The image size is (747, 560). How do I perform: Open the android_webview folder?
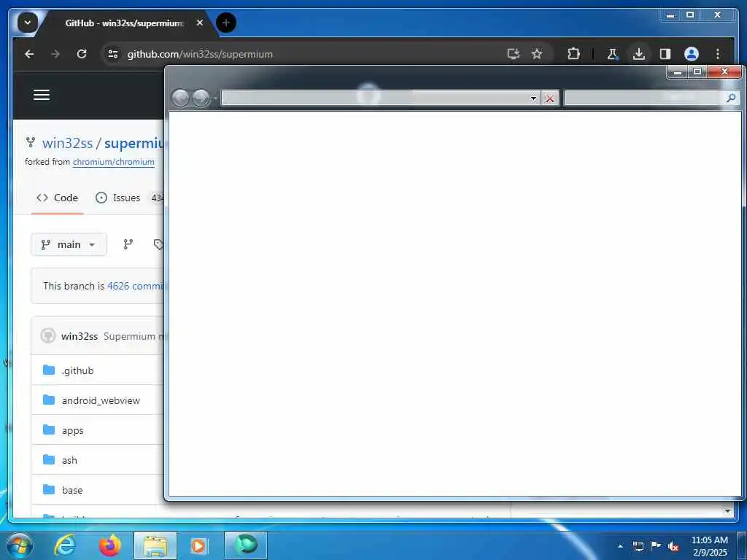click(x=101, y=400)
